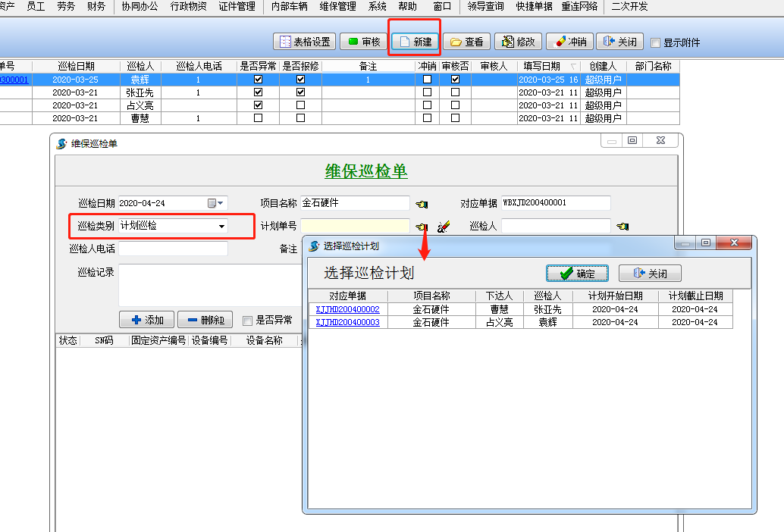
Task: Open the 维保管理 menu
Action: click(337, 6)
